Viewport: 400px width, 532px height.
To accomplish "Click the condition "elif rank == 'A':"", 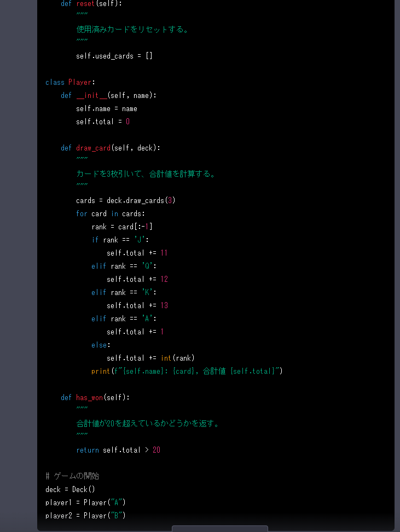I will (124, 319).
